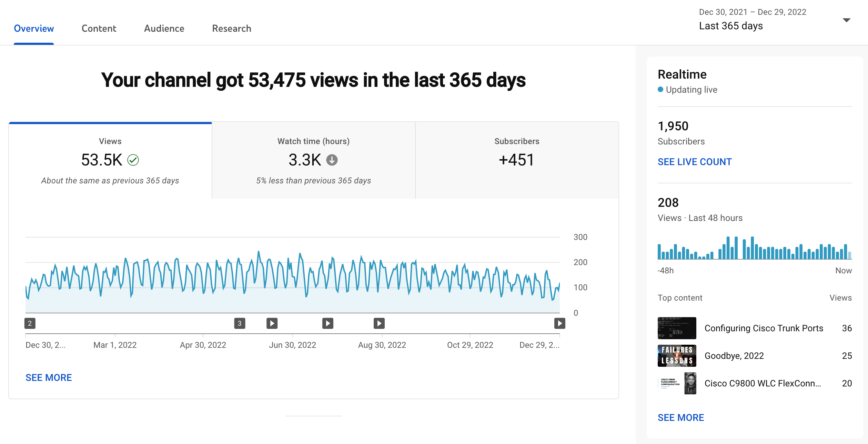The height and width of the screenshot is (444, 868).
Task: Click the timeline marker labeled 2
Action: click(x=30, y=323)
